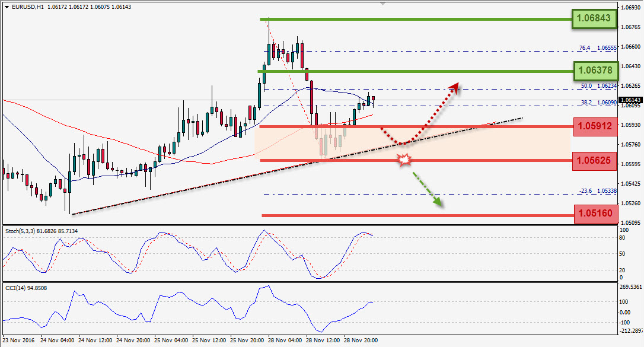Select the green 1.06843 level label

coord(594,18)
